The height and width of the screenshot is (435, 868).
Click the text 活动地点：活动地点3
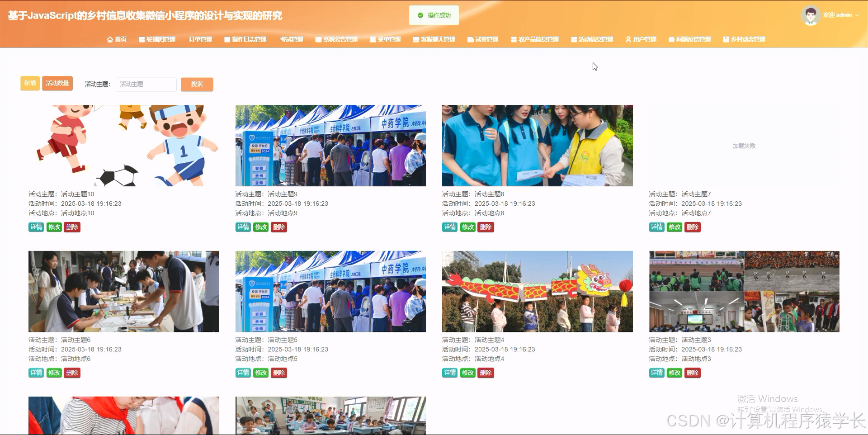(x=680, y=359)
